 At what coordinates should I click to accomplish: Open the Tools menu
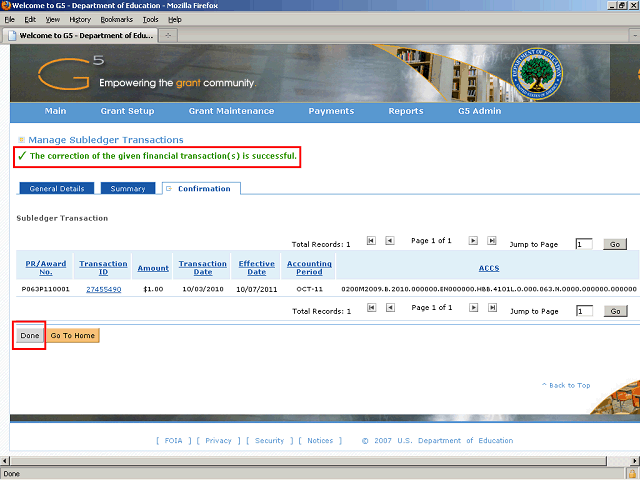click(x=150, y=20)
